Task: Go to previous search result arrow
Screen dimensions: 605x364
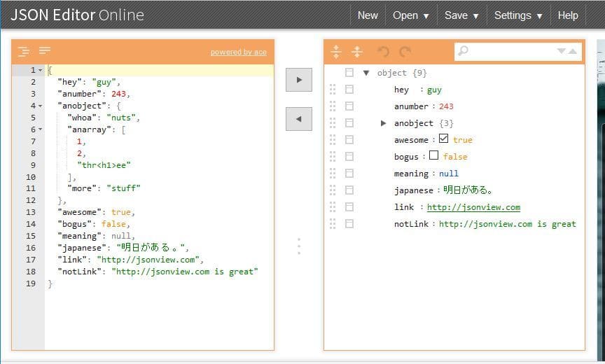Action: [x=573, y=51]
